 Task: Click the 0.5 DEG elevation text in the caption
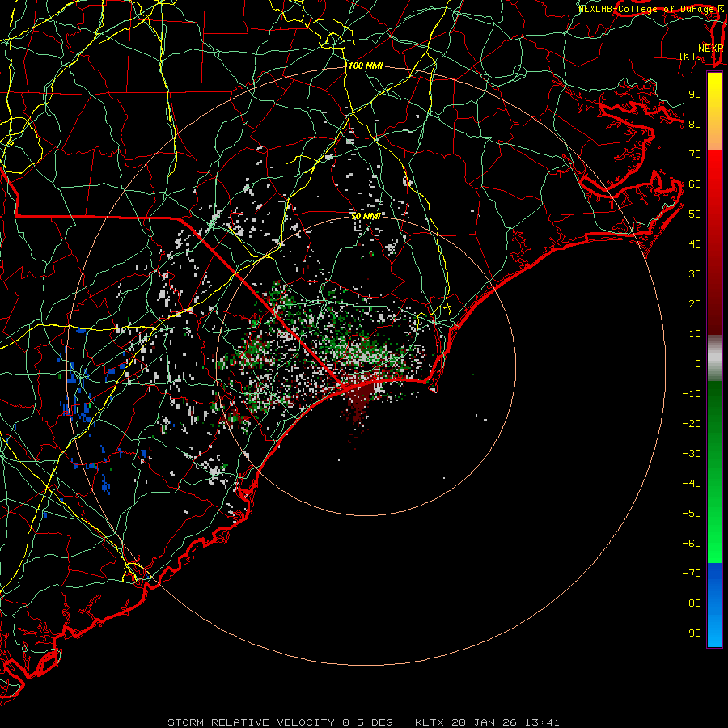367,722
